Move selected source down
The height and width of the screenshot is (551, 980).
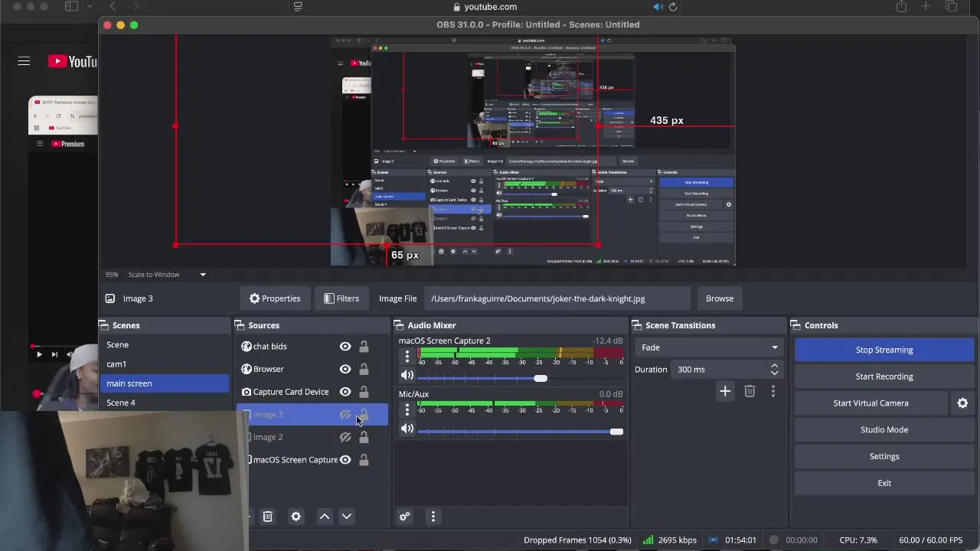tap(347, 517)
